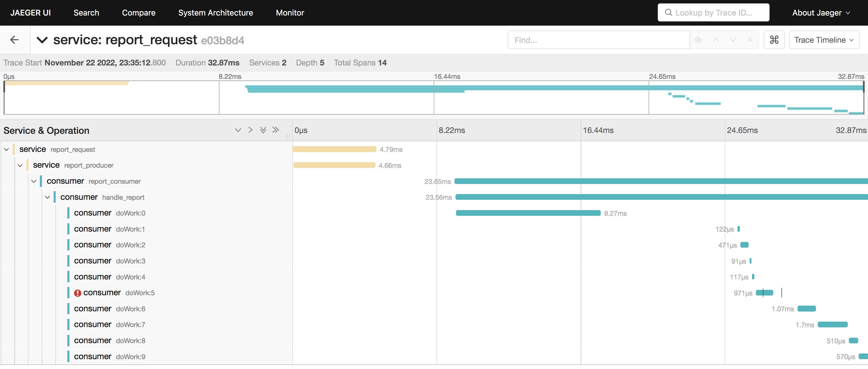Image resolution: width=868 pixels, height=369 pixels.
Task: Click the back arrow icon
Action: (15, 40)
